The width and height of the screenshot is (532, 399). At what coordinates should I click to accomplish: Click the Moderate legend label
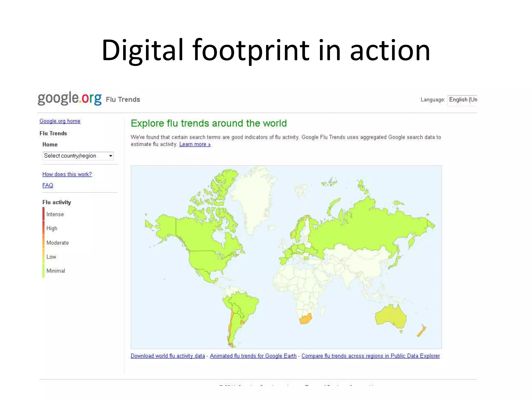coord(58,243)
